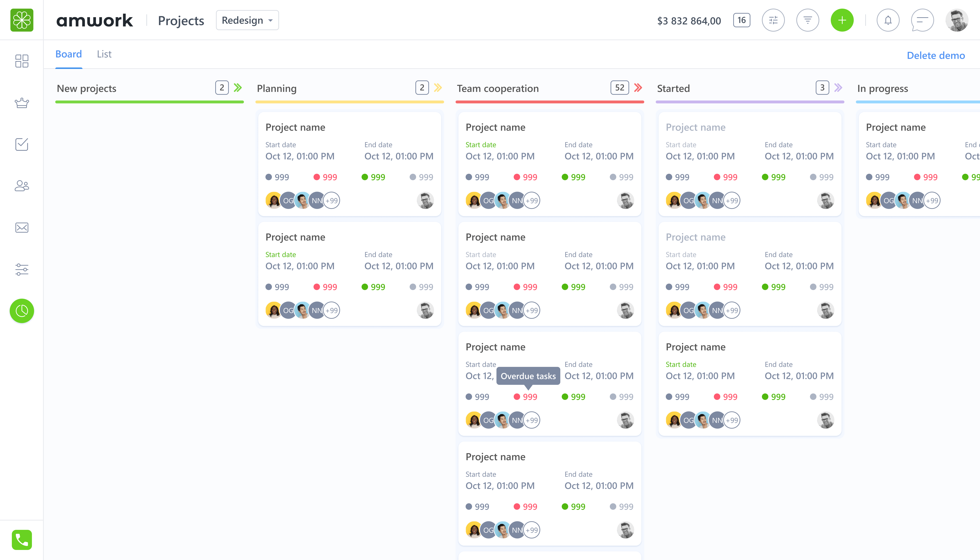Open the tasks checkmark icon in sidebar
This screenshot has height=560, width=980.
(x=22, y=144)
